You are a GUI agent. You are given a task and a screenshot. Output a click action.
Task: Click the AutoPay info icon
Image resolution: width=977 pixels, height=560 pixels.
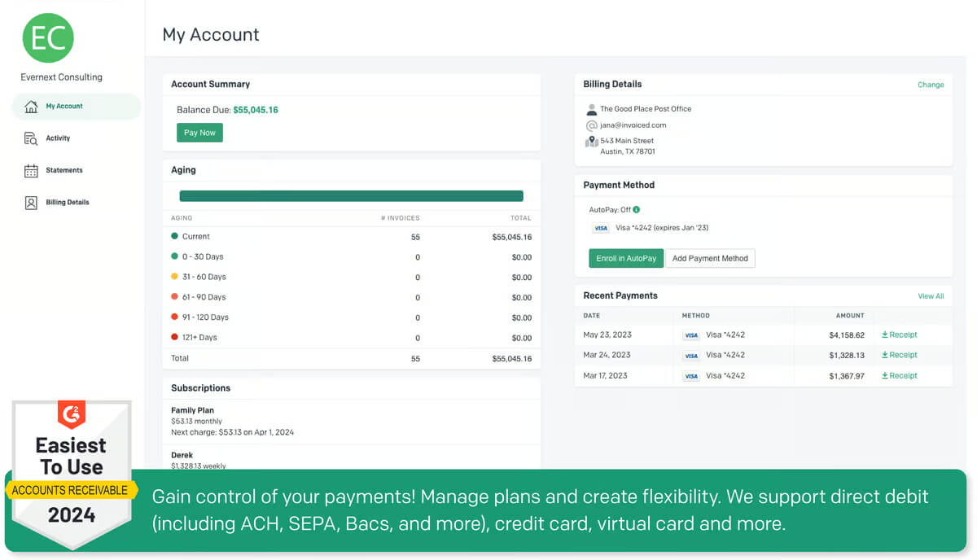(x=636, y=210)
